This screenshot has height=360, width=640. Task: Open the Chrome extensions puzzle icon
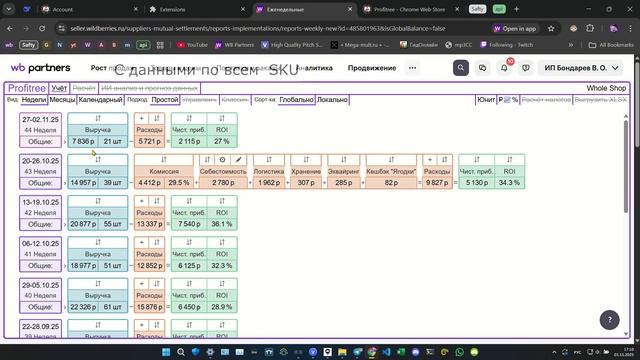point(590,28)
